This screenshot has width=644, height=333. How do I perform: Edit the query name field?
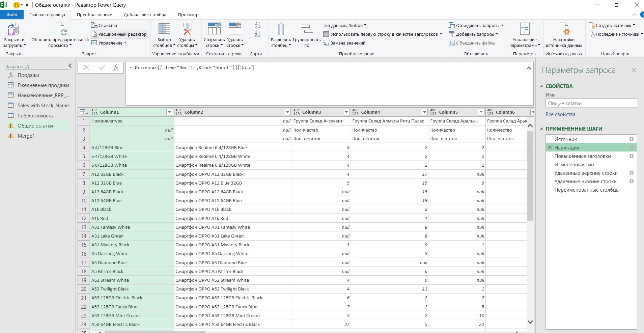[591, 104]
